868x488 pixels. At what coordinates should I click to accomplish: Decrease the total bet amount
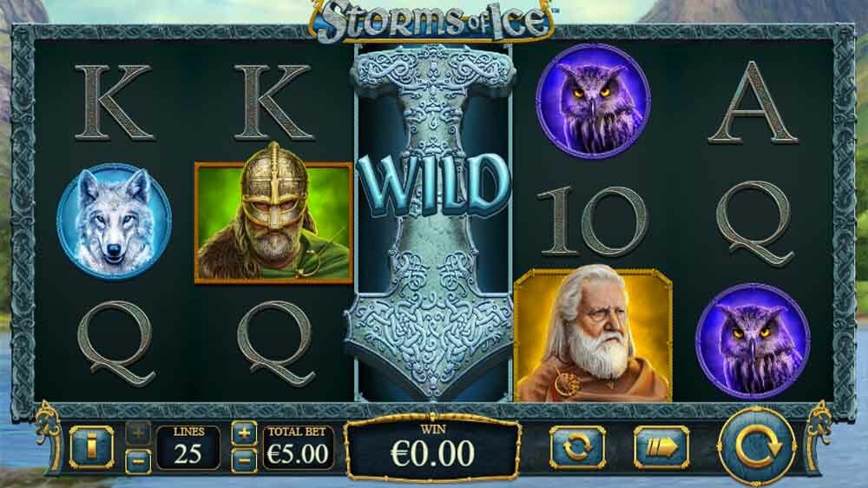244,460
